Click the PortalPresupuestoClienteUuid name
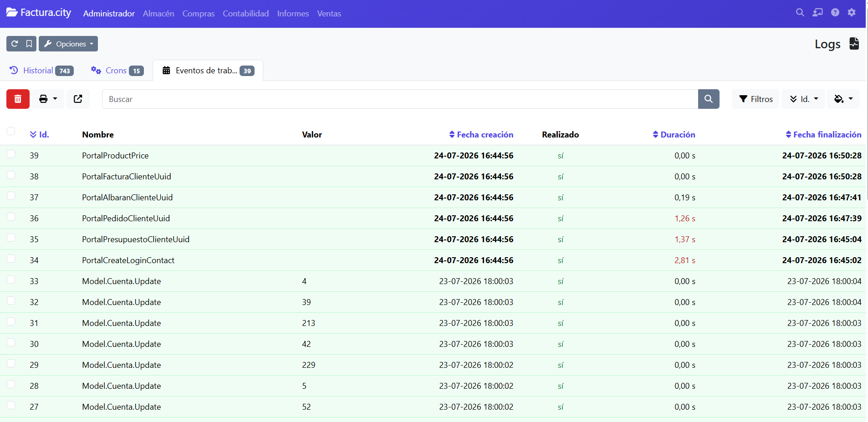868x422 pixels. point(136,239)
